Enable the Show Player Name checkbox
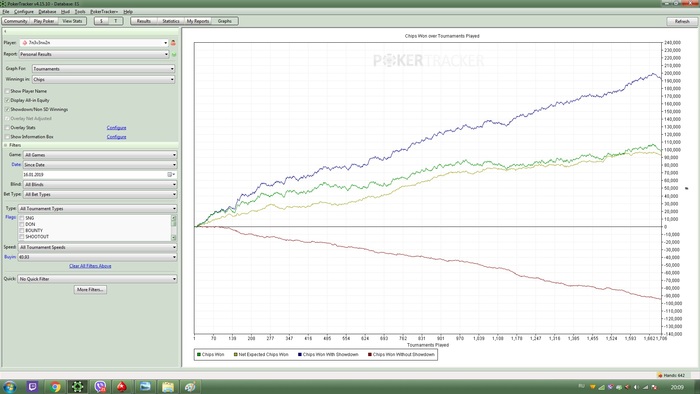 click(7, 91)
